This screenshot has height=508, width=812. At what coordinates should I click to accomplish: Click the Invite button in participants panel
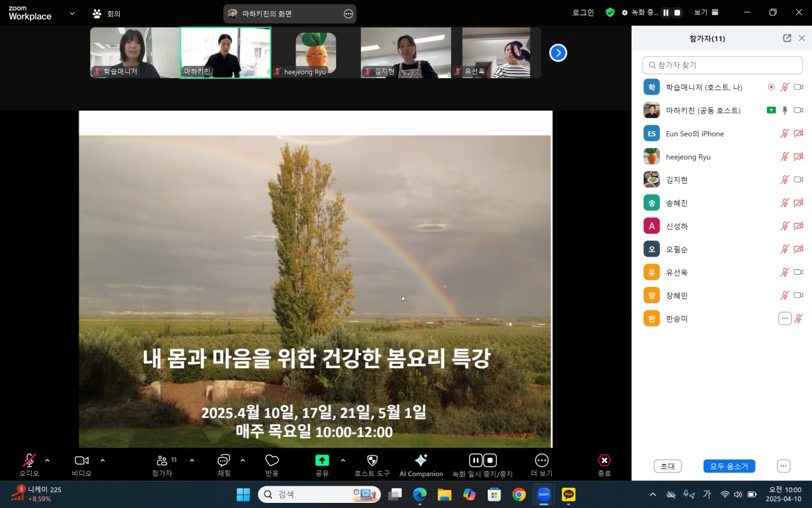(x=667, y=466)
